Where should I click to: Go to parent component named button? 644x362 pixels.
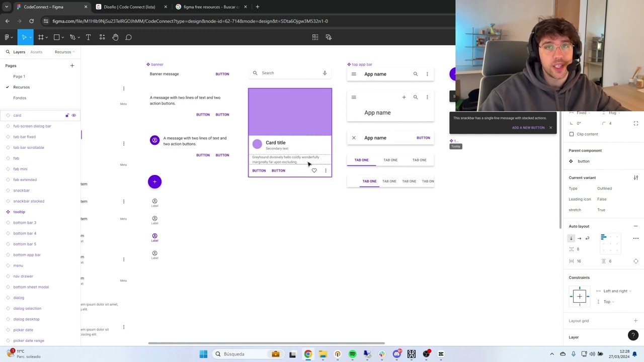coord(584,161)
